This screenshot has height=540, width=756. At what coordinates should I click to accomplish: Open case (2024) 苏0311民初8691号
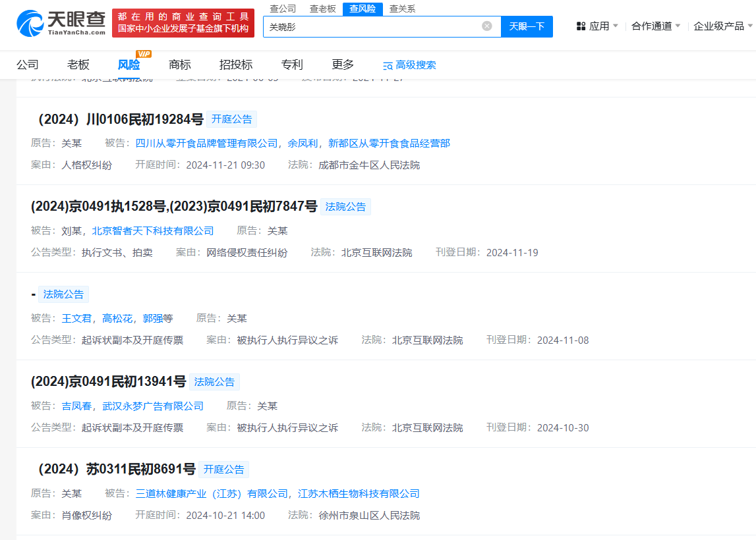click(x=117, y=470)
